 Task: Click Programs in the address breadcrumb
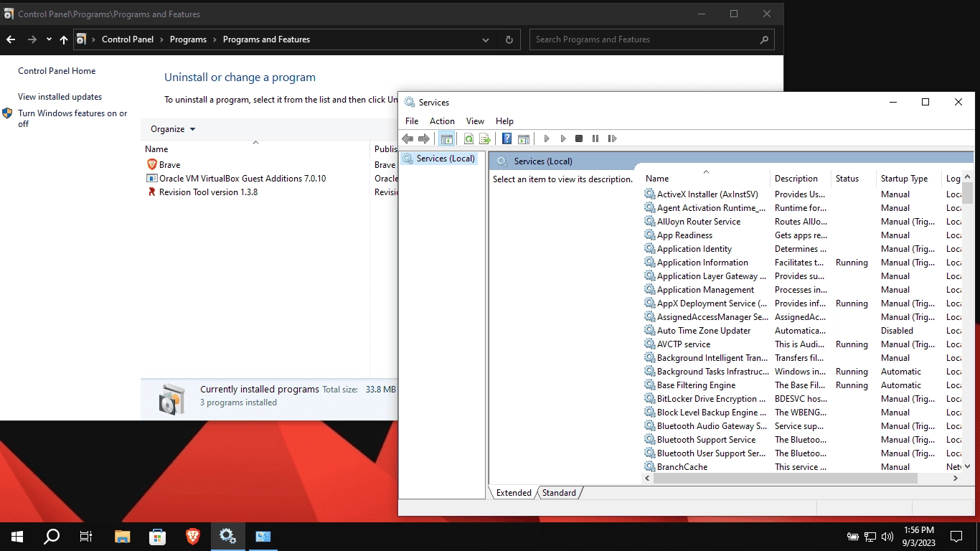[188, 39]
